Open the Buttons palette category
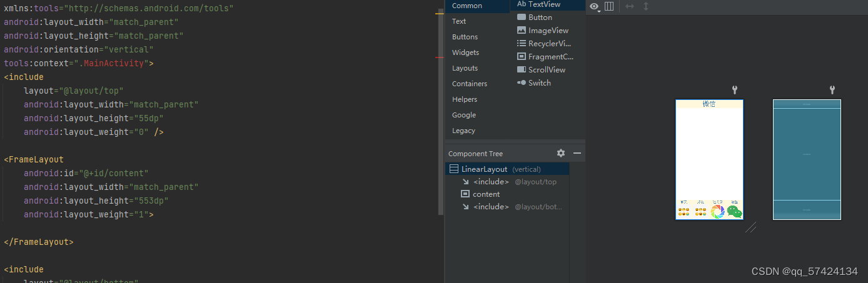Screen dimensions: 868x283 coord(477,37)
